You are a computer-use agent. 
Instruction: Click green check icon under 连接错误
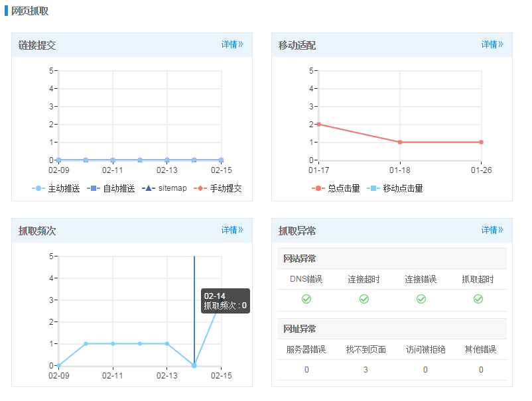[421, 299]
